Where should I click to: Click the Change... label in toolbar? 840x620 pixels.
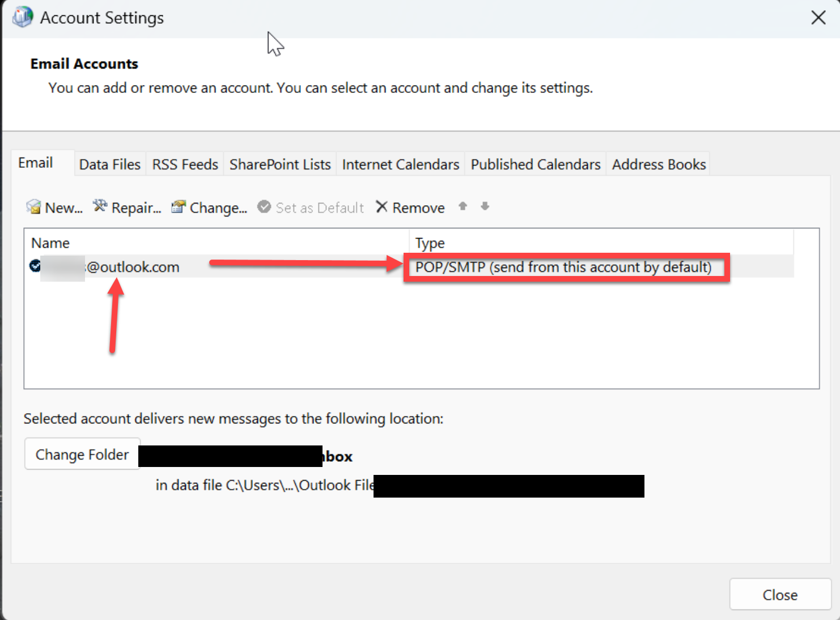(x=219, y=208)
